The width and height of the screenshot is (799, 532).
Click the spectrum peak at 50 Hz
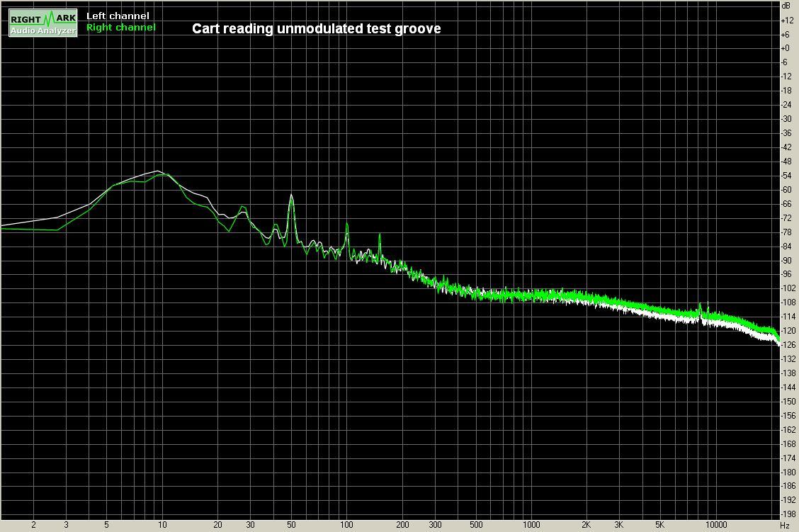pos(291,196)
